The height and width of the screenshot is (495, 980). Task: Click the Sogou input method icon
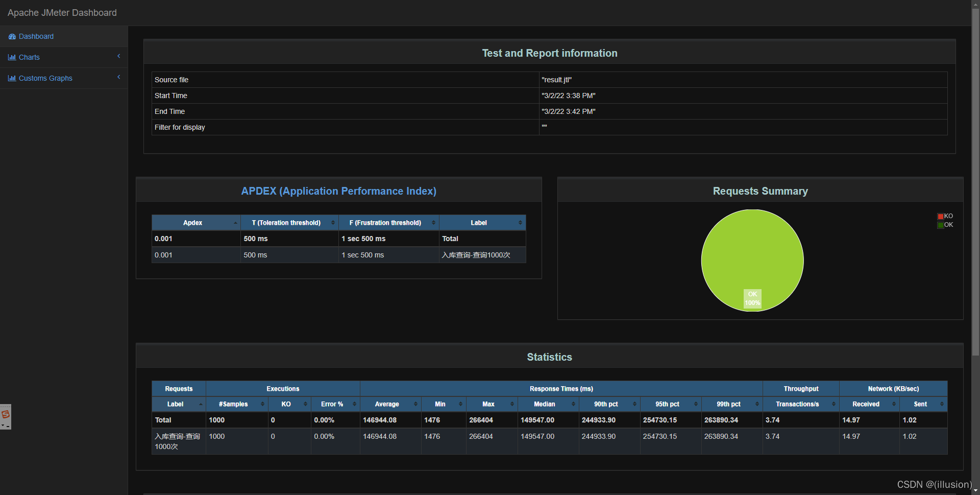pos(6,414)
